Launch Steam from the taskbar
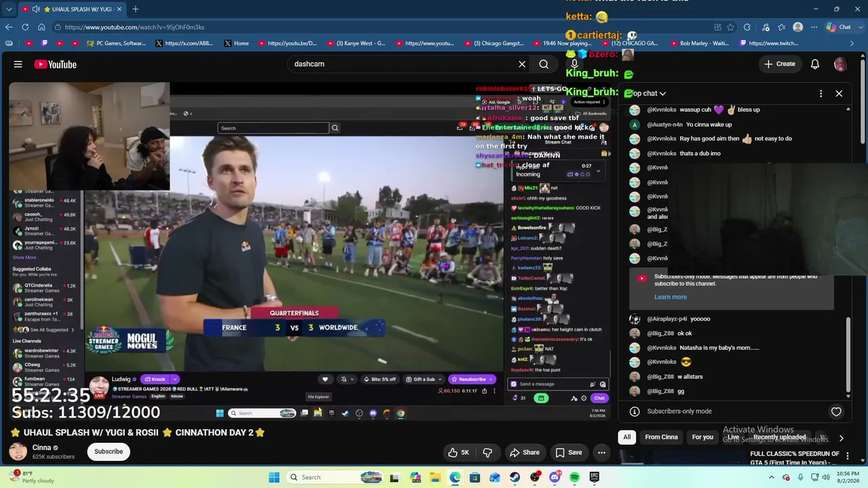Viewport: 868px width, 488px height. click(515, 477)
